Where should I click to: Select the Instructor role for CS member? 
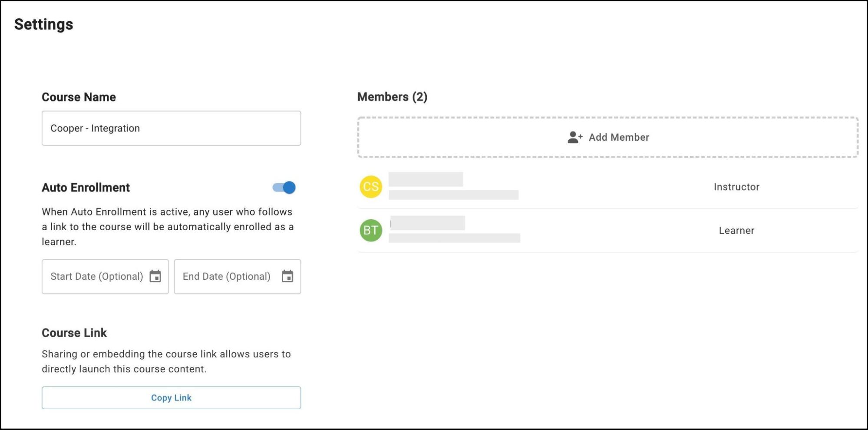[x=736, y=187]
